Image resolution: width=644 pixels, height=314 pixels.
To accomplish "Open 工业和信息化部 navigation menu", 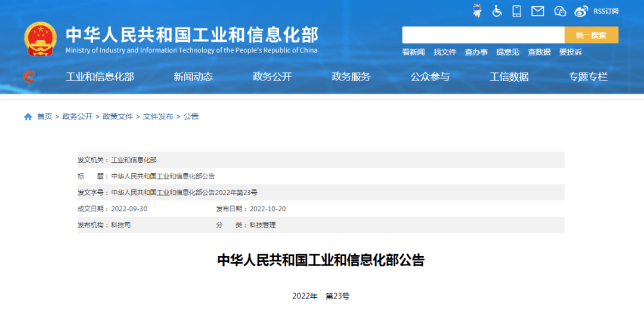I will [x=100, y=77].
